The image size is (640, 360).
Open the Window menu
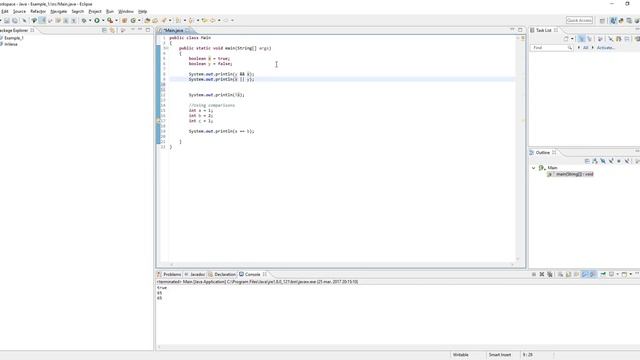point(126,11)
